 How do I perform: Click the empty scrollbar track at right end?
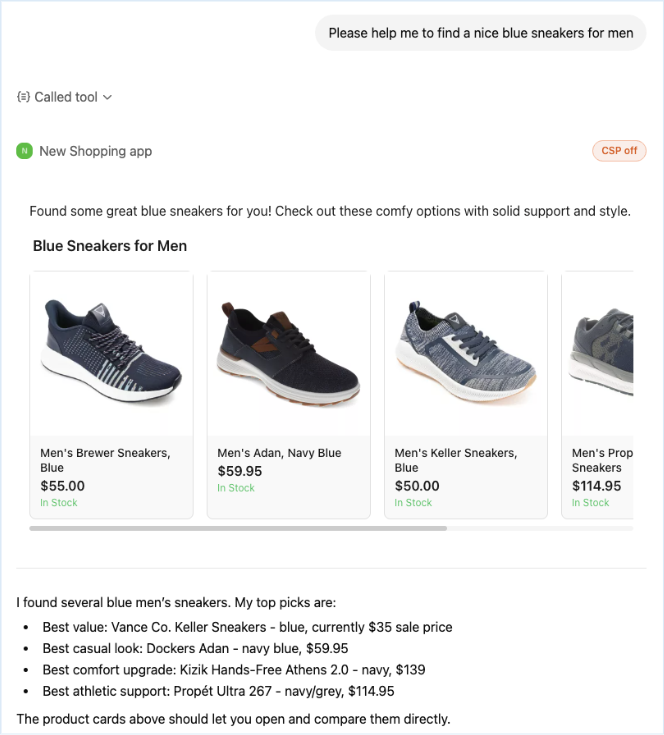click(x=540, y=528)
